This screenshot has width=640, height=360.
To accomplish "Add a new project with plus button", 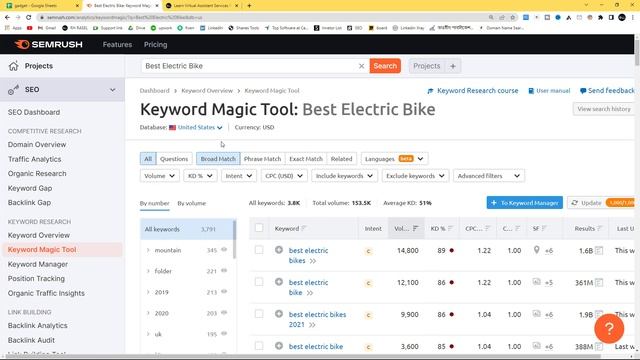I will [453, 66].
